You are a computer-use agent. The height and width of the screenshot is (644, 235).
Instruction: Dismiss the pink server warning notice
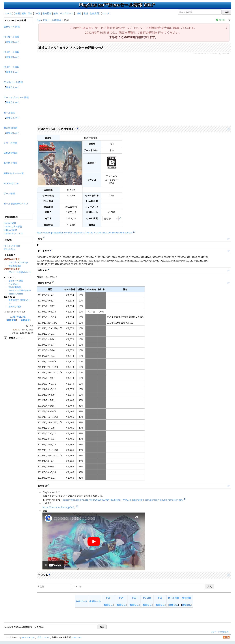click(227, 28)
